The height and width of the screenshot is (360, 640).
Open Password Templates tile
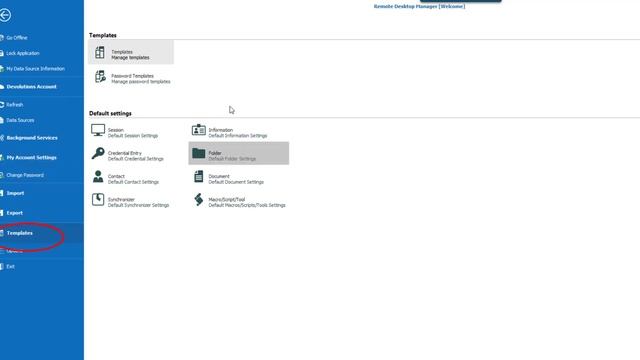tap(131, 76)
